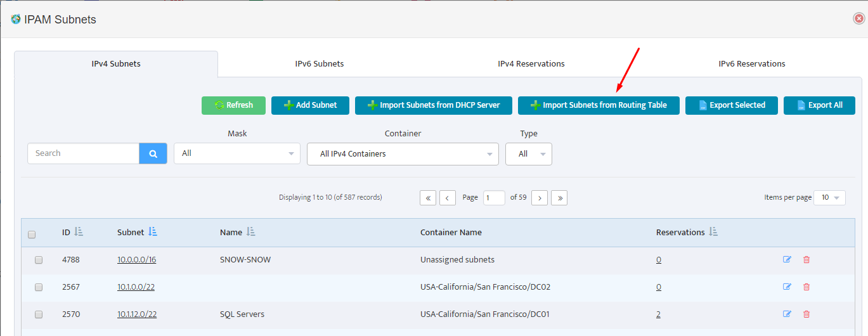Viewport: 868px width, 336px height.
Task: Toggle the select-all checkbox in table header
Action: pos(32,235)
